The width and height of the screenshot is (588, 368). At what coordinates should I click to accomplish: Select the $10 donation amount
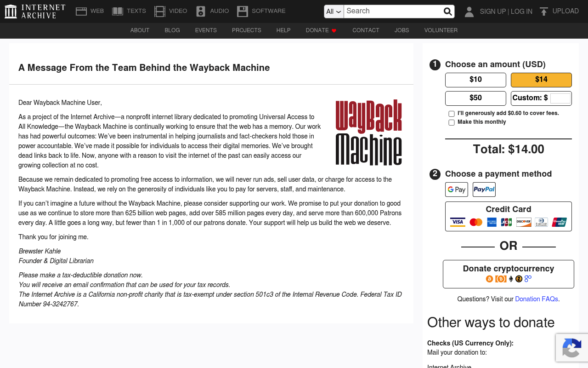(x=475, y=80)
